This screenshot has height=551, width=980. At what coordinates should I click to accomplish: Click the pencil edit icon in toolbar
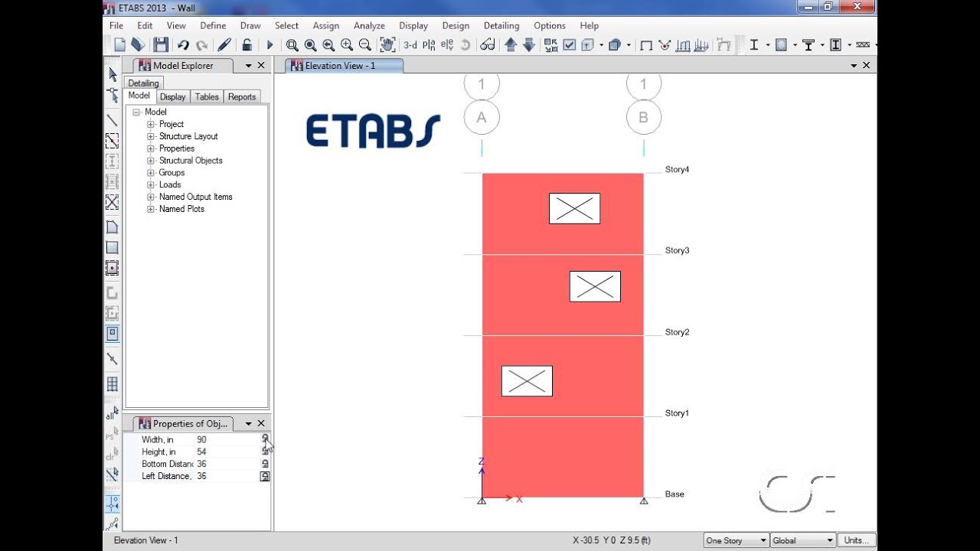point(224,45)
